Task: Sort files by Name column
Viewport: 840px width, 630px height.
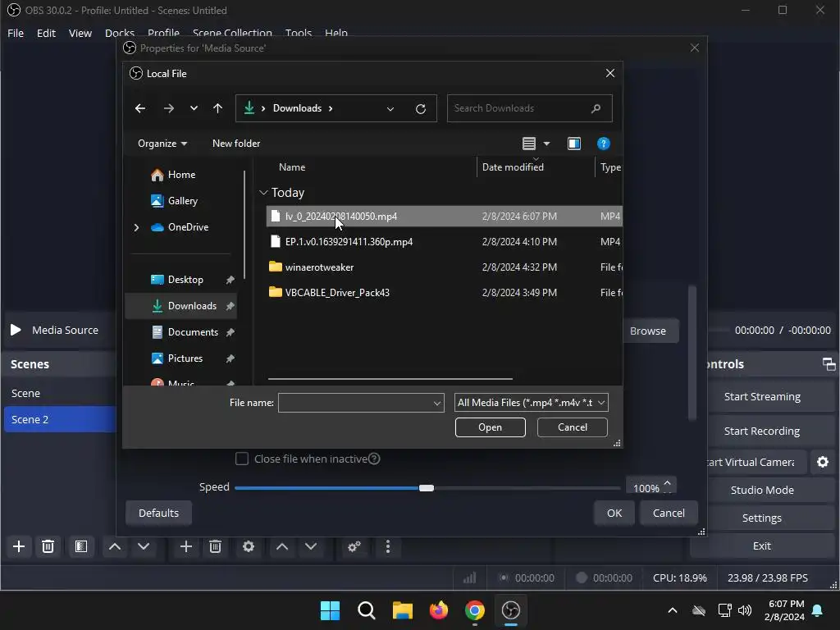Action: pos(292,167)
